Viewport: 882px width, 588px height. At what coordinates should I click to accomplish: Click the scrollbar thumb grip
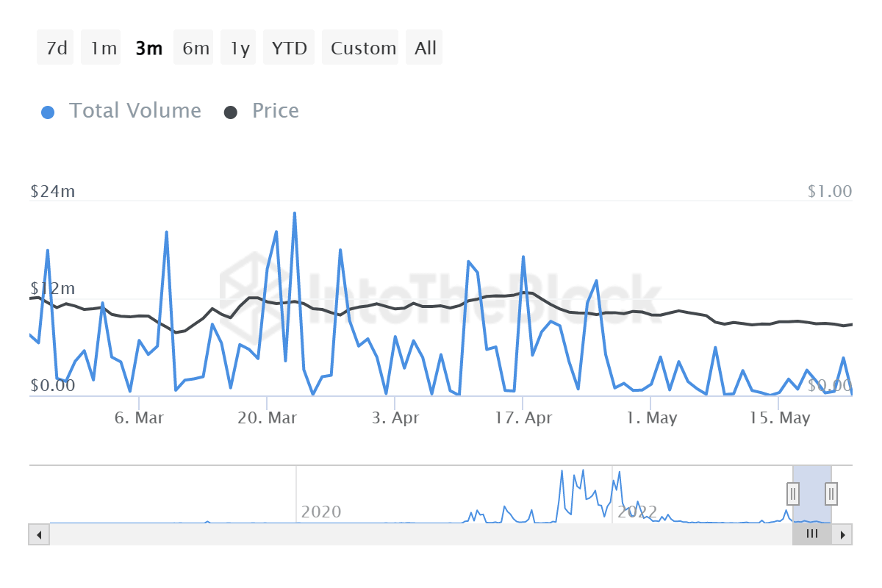pos(811,534)
